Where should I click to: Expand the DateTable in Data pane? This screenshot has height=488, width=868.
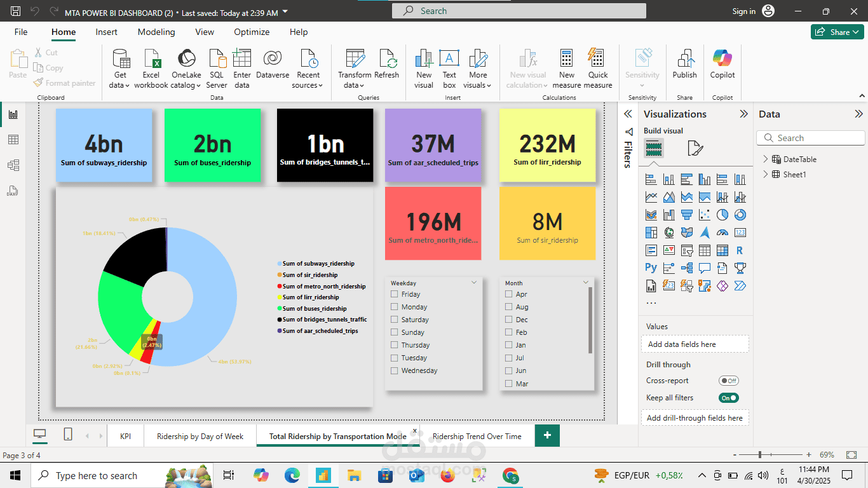pyautogui.click(x=766, y=159)
